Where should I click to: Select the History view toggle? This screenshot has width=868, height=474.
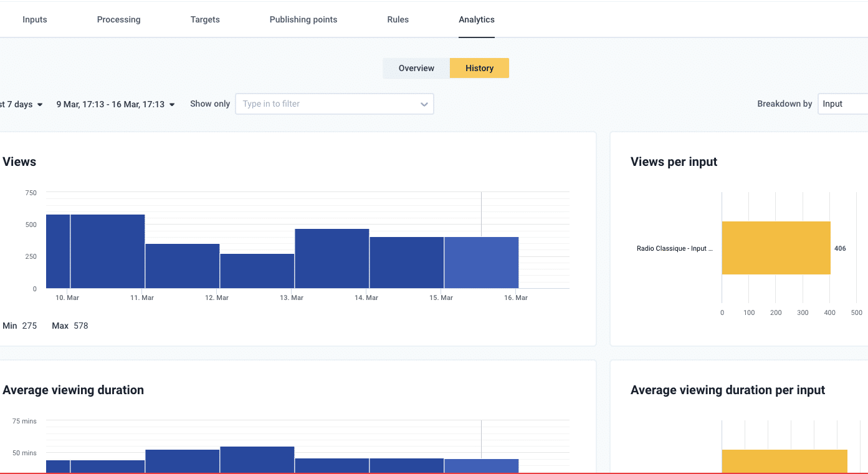pyautogui.click(x=479, y=68)
